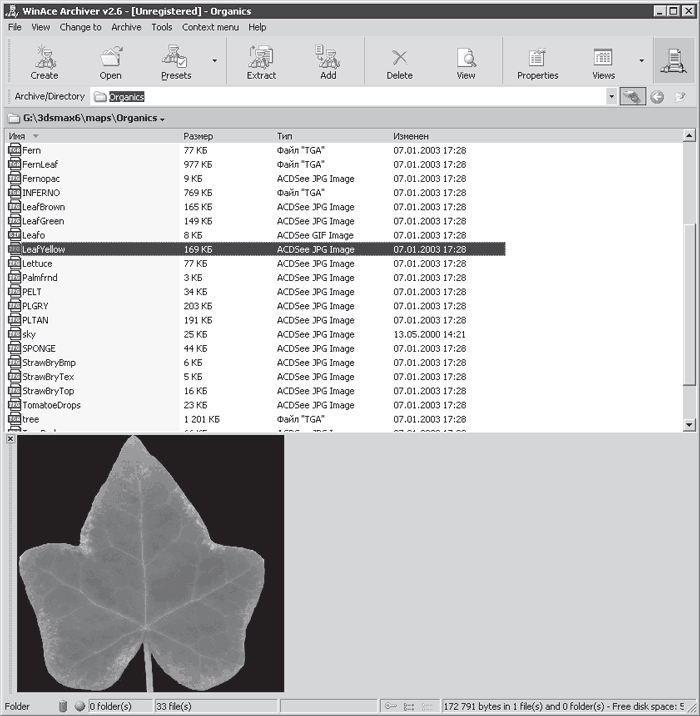The image size is (700, 716).
Task: Select the TomatoeDrops file
Action: click(x=257, y=405)
